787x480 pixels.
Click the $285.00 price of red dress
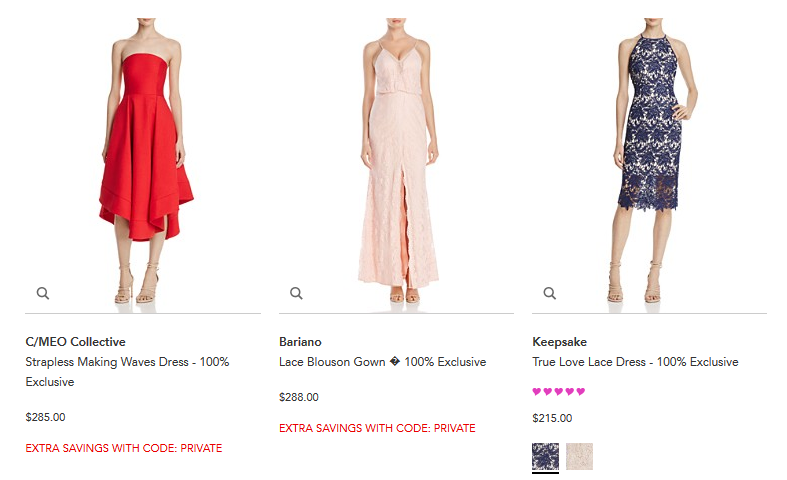point(45,417)
